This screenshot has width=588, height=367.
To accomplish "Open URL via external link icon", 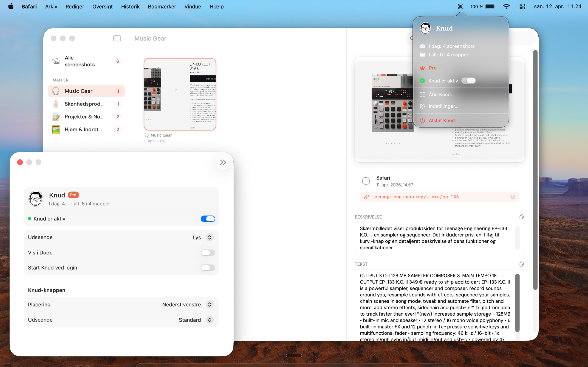I will click(x=513, y=197).
